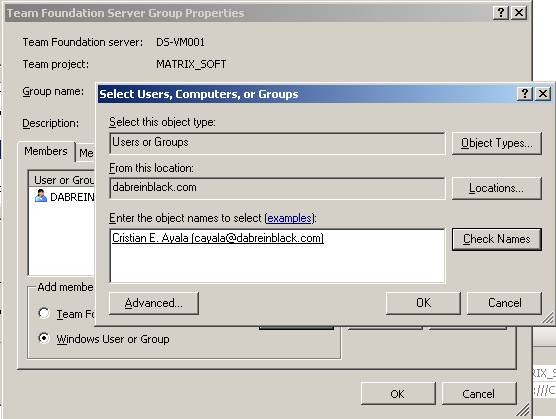This screenshot has width=556, height=419.
Task: Click the user icon beside DABREIN entry
Action: 41,196
